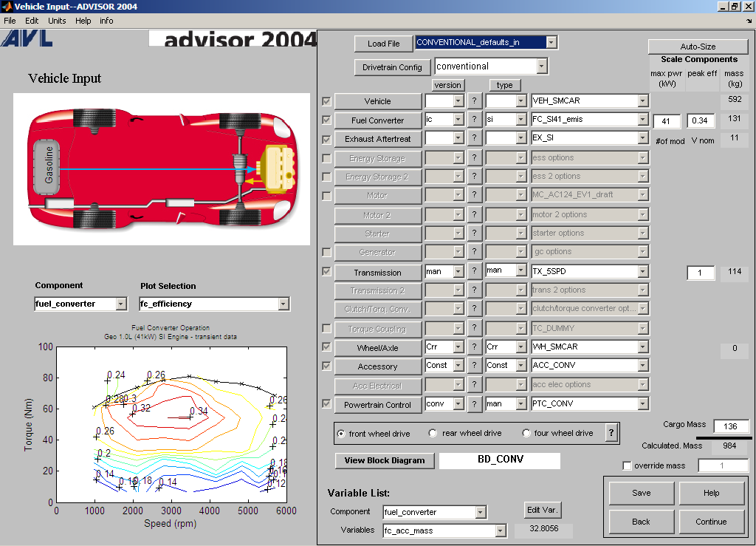Open PTC_CONV powertrain control dropdown
Image resolution: width=756 pixels, height=546 pixels.
pos(643,403)
